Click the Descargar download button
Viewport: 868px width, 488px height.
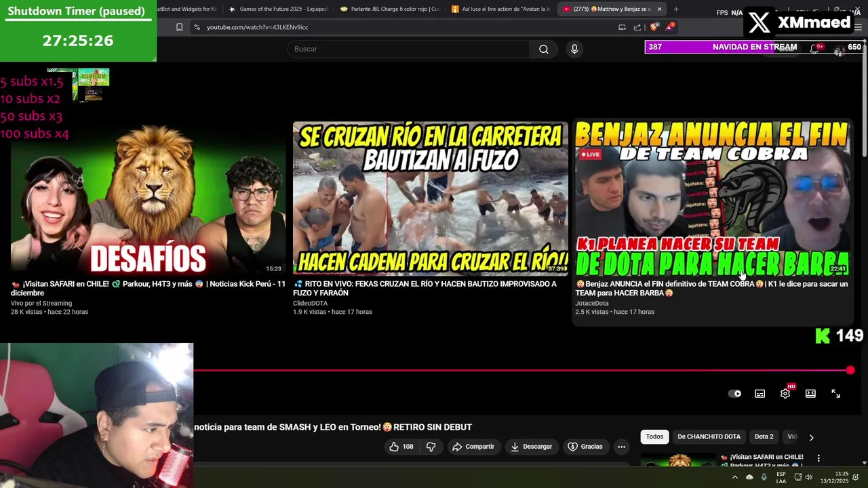pos(531,447)
